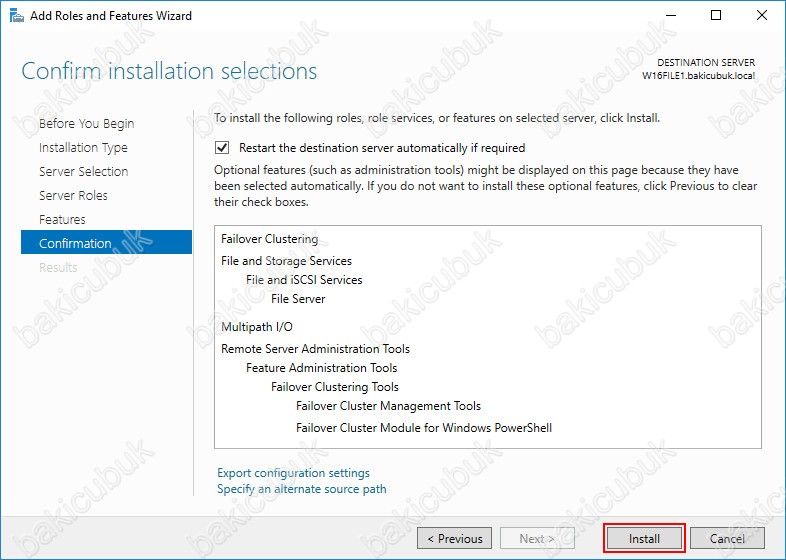Viewport: 786px width, 560px height.
Task: Close the Add Roles and Features Wizard
Action: pyautogui.click(x=762, y=15)
